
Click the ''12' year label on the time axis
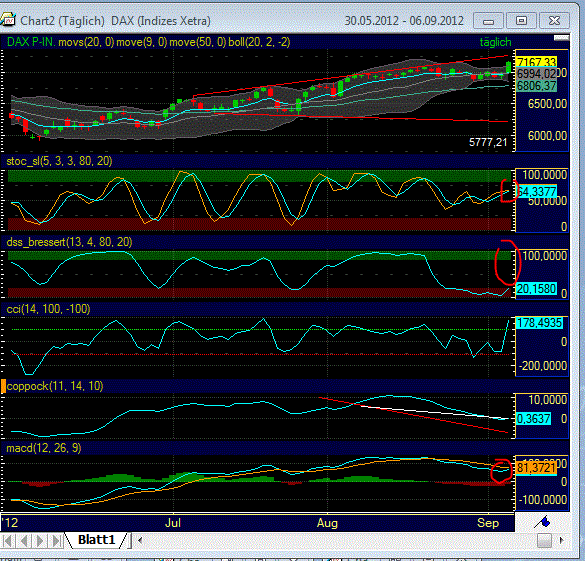(10, 523)
